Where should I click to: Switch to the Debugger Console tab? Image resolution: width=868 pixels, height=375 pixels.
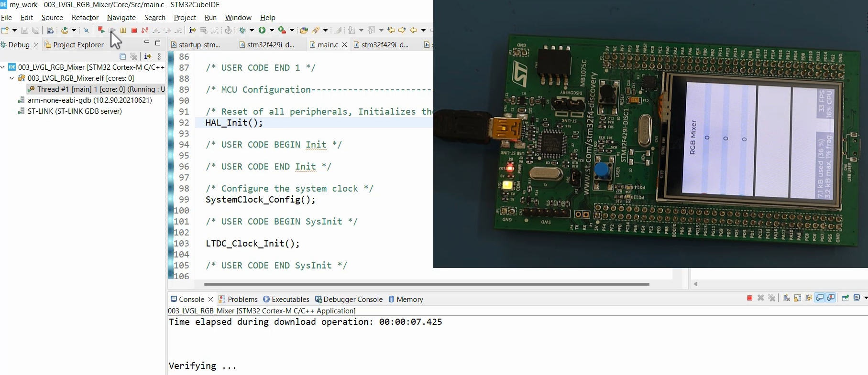(352, 300)
